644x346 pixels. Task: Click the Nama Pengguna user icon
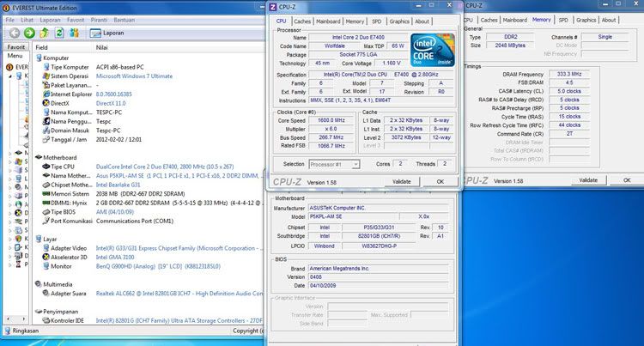click(46, 121)
